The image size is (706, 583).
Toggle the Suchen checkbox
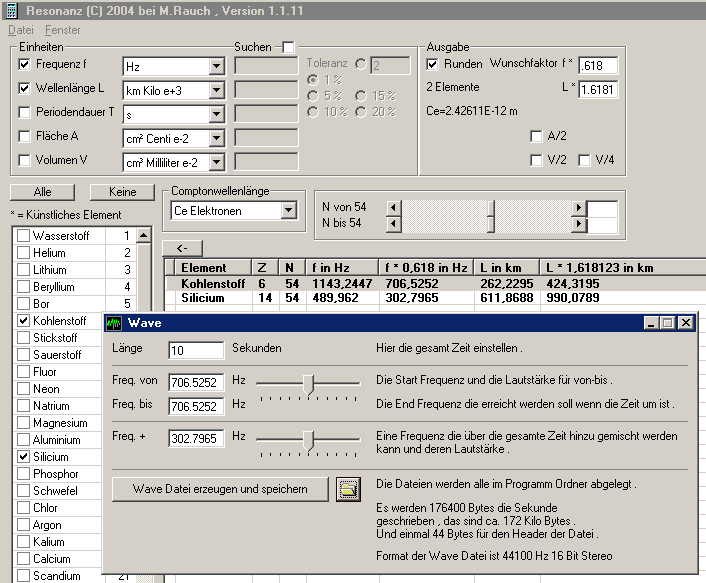[289, 47]
